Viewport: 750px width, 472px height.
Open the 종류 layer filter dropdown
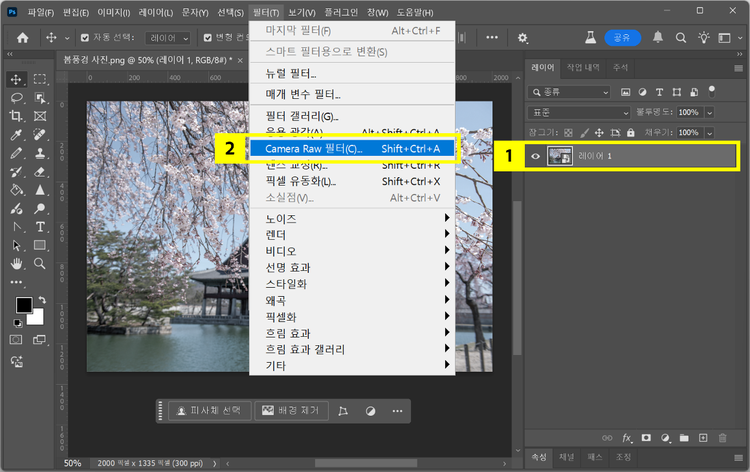[x=569, y=92]
